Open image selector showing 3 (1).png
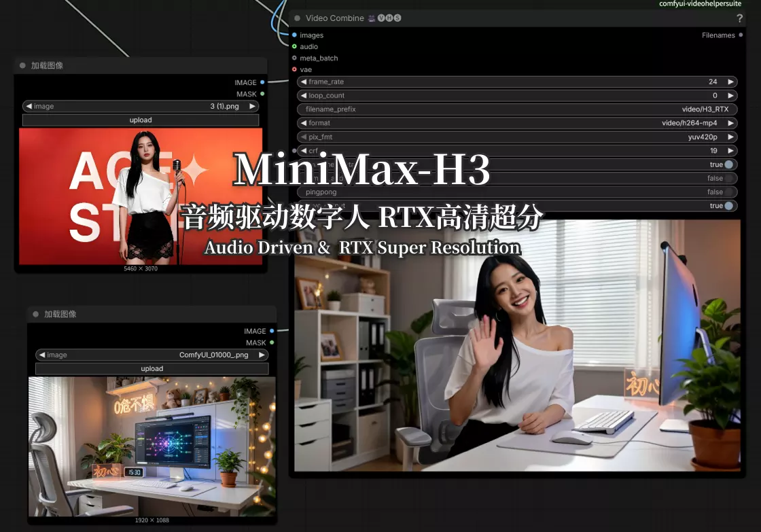Viewport: 761px width, 532px height. [x=141, y=106]
